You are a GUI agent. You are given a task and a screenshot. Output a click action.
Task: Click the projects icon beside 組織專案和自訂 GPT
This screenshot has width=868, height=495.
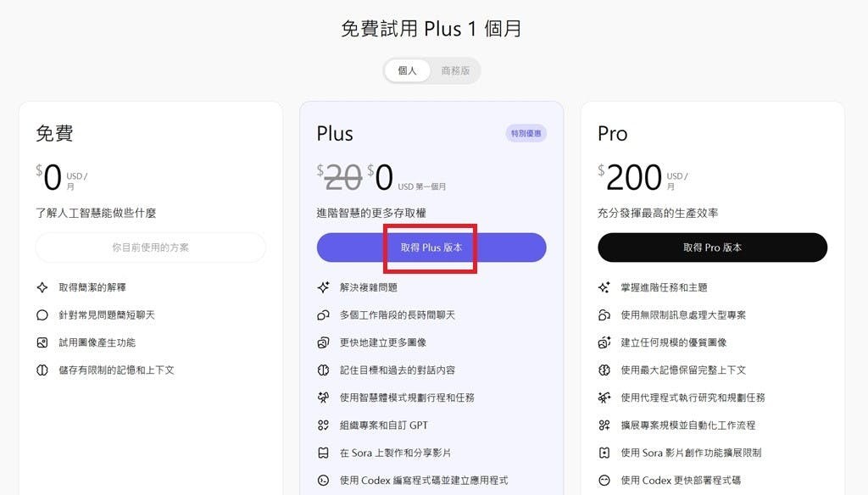(323, 425)
